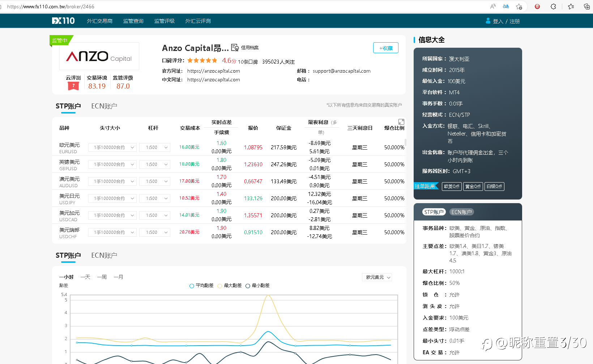Open USDCAD leverage dropdown
Image resolution: width=593 pixels, height=364 pixels.
(155, 215)
